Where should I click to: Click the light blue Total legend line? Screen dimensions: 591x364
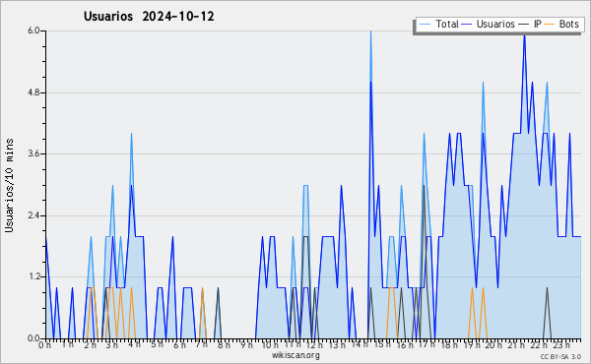(x=425, y=25)
